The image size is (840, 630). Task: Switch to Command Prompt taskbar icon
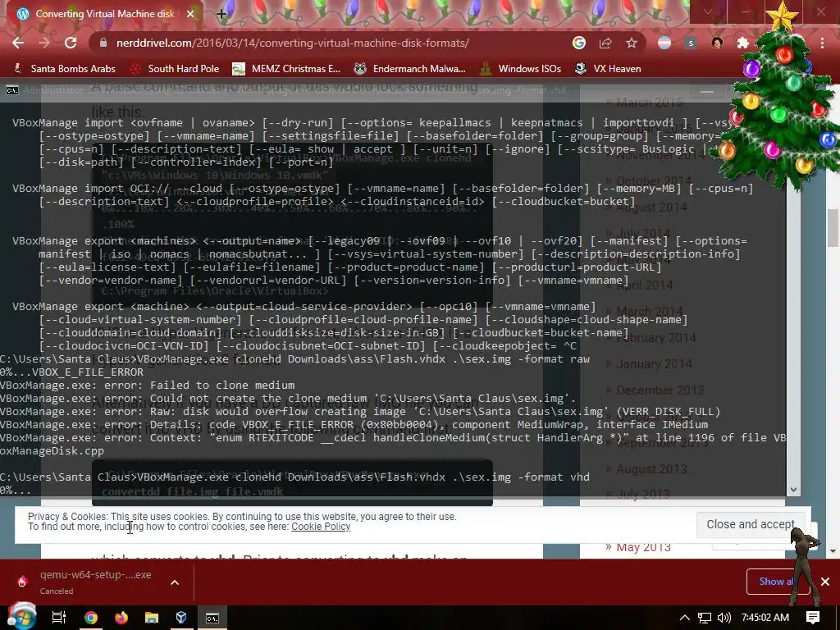212,618
